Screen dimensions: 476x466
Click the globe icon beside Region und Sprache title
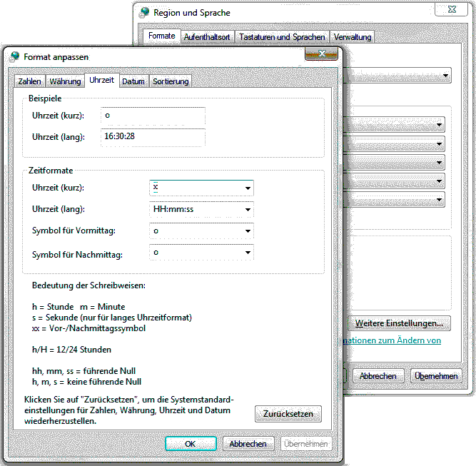tap(145, 12)
